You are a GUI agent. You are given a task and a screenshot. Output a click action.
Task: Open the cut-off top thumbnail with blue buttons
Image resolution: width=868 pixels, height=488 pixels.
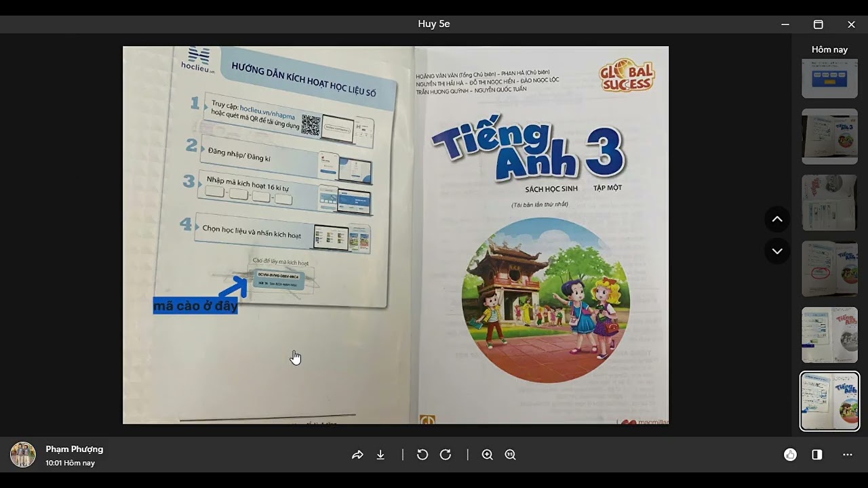pyautogui.click(x=830, y=79)
